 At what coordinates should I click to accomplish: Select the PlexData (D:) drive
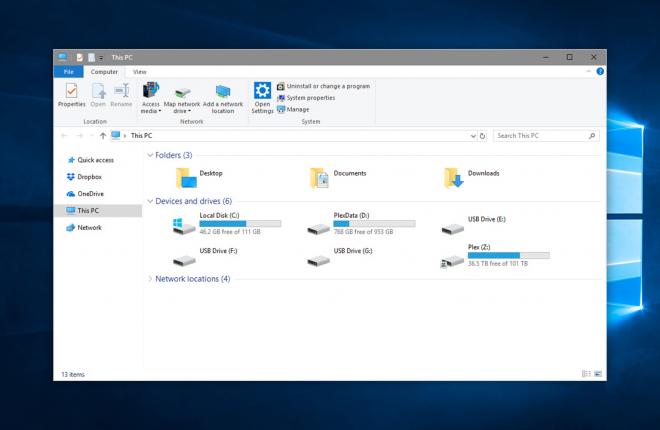[x=319, y=227]
